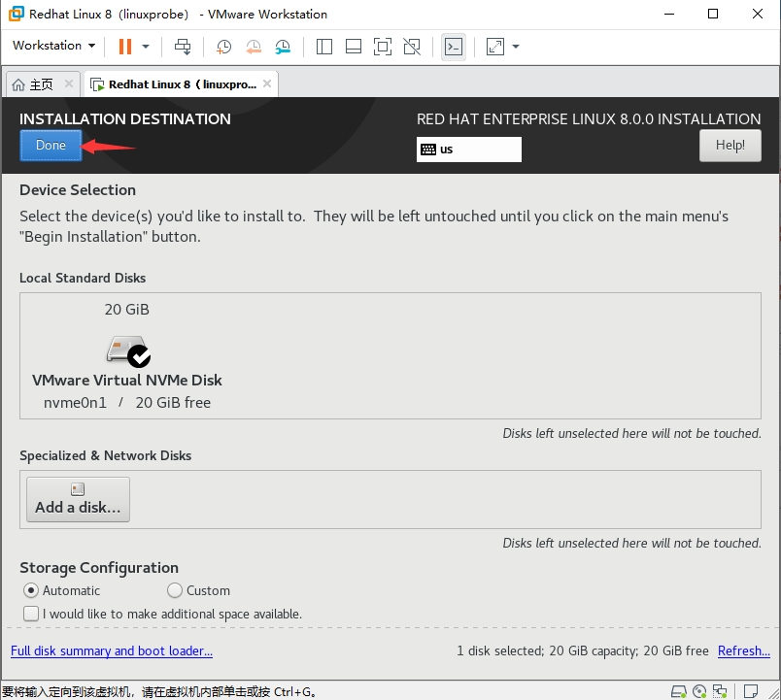The image size is (781, 700).
Task: Click the network adapter status bar icon
Action: click(720, 691)
